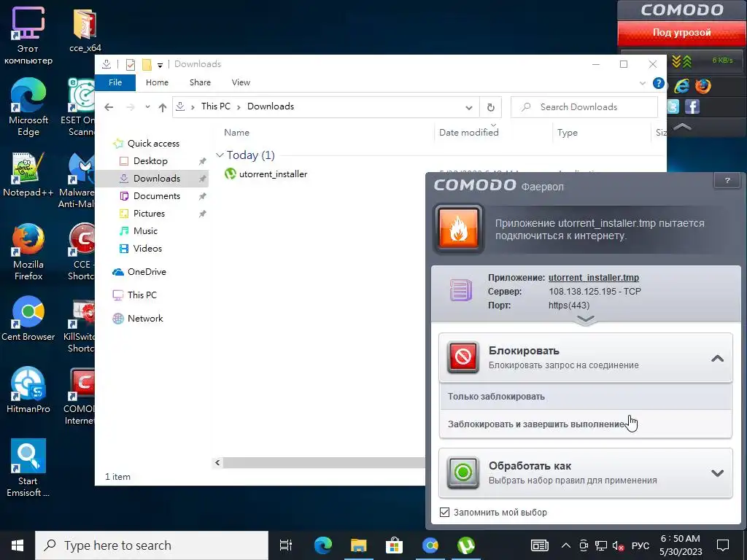The width and height of the screenshot is (747, 560).
Task: Choose Только заблокировать option
Action: [586, 396]
